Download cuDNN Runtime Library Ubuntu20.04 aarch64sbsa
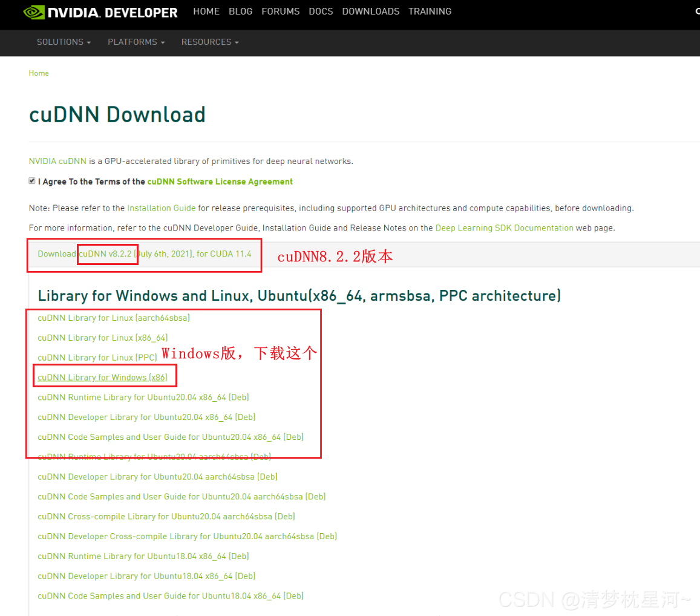This screenshot has width=700, height=616. point(154,457)
